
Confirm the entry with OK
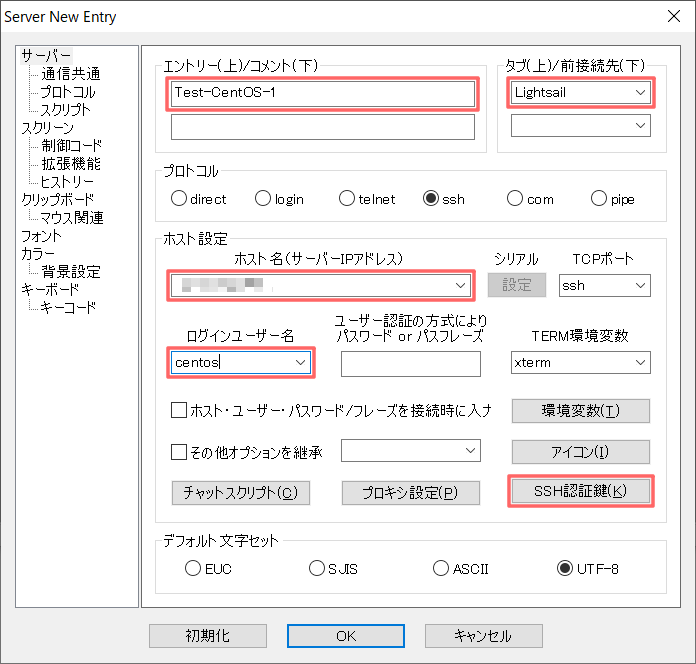point(346,636)
